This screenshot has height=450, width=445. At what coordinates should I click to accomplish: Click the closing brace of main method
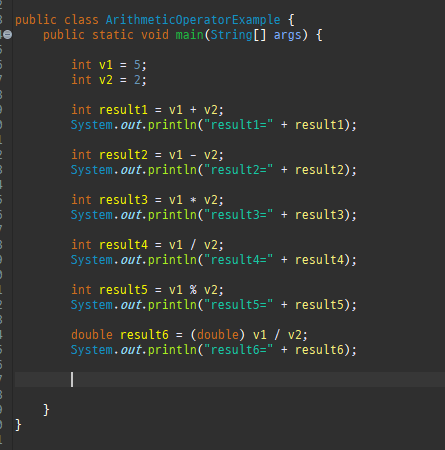(x=46, y=410)
